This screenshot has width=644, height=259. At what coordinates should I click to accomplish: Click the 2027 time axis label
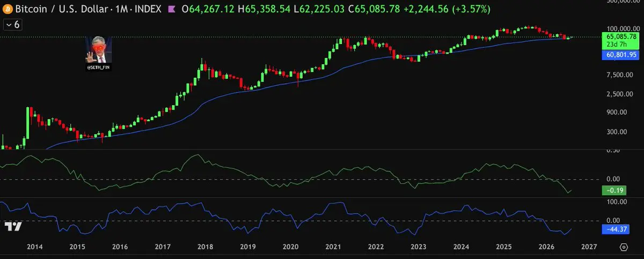pos(589,247)
